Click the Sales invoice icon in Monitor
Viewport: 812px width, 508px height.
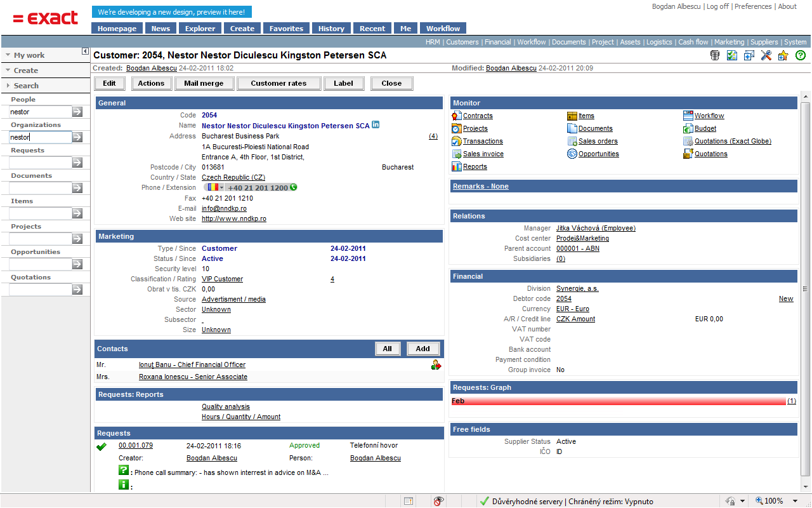pyautogui.click(x=457, y=154)
